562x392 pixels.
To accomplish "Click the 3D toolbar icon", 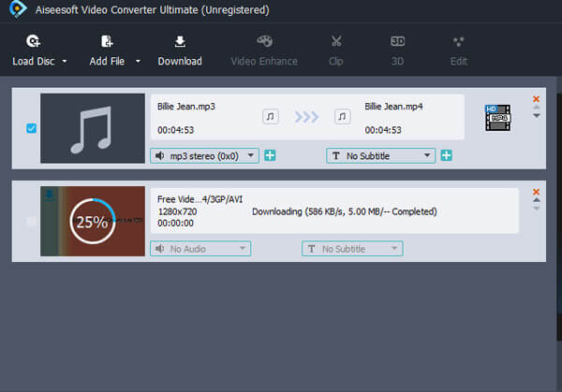I will click(397, 41).
